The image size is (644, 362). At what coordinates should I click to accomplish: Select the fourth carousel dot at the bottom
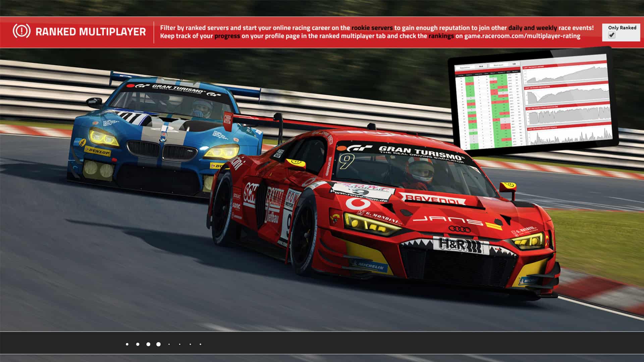[x=158, y=344]
